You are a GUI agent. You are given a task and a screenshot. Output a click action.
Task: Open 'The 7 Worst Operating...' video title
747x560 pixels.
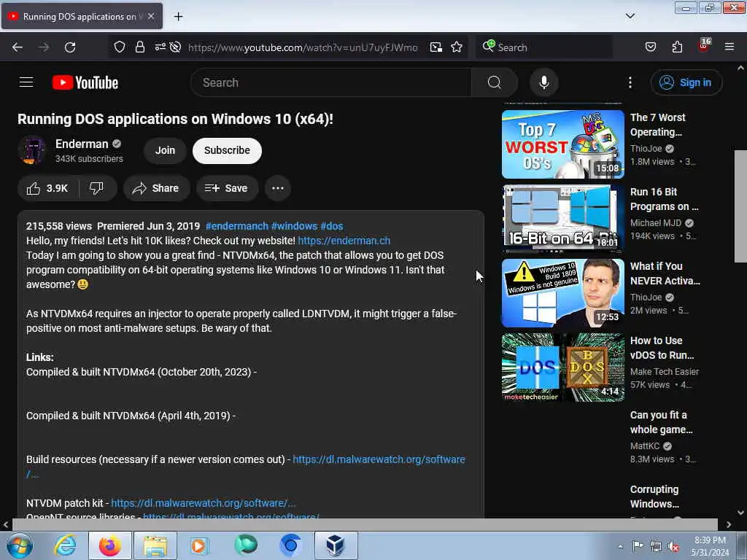pyautogui.click(x=657, y=125)
